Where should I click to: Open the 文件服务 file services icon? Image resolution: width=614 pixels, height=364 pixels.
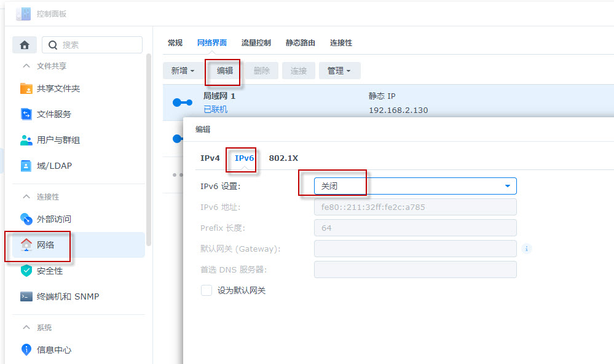tap(26, 114)
